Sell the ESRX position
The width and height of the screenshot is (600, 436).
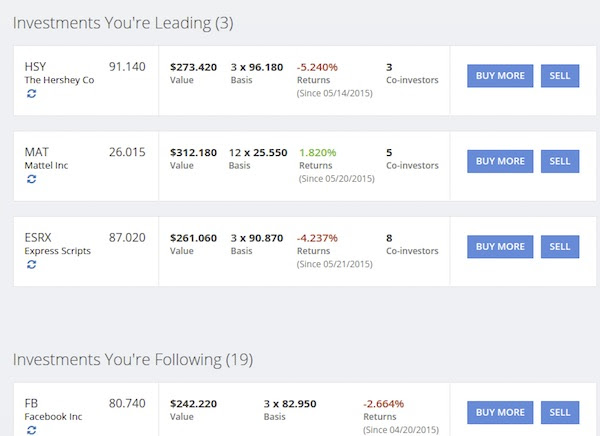[560, 247]
